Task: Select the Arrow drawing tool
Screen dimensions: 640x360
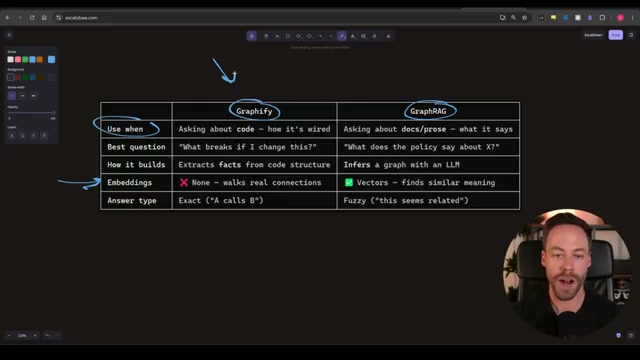Action: [x=320, y=36]
